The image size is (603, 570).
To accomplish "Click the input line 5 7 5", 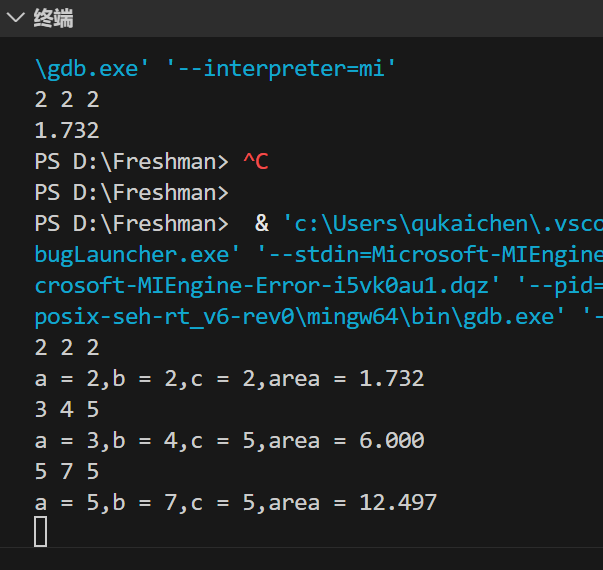I will tap(67, 471).
